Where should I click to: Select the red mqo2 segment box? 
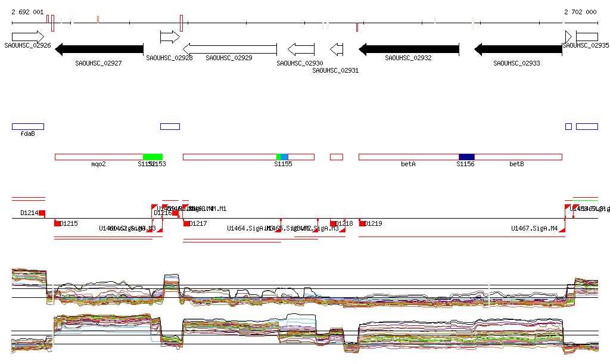99,157
